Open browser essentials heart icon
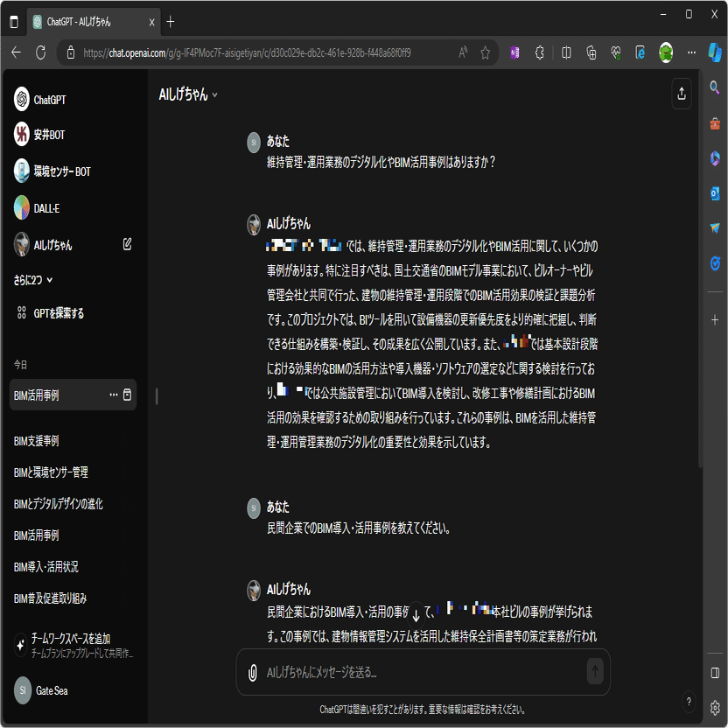 pyautogui.click(x=616, y=52)
